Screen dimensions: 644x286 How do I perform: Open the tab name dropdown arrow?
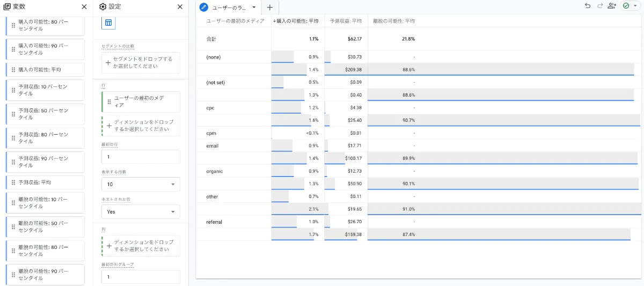point(254,8)
